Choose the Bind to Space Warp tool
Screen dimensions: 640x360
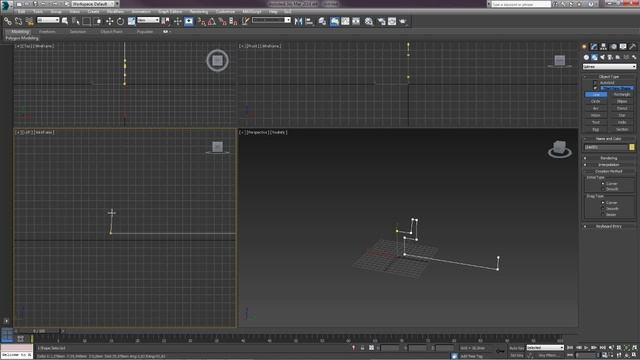pyautogui.click(x=29, y=21)
